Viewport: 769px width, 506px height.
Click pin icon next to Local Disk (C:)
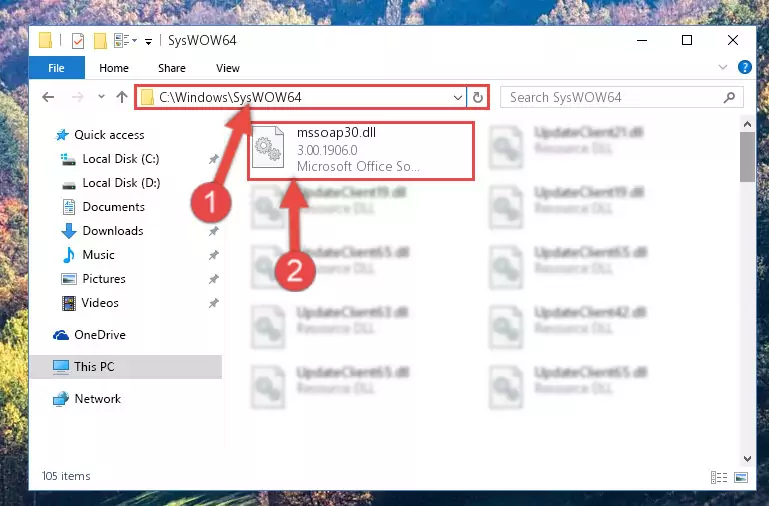(213, 159)
